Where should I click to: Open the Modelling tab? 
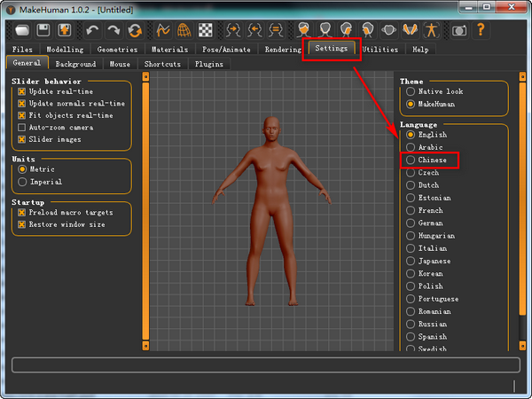pos(64,50)
